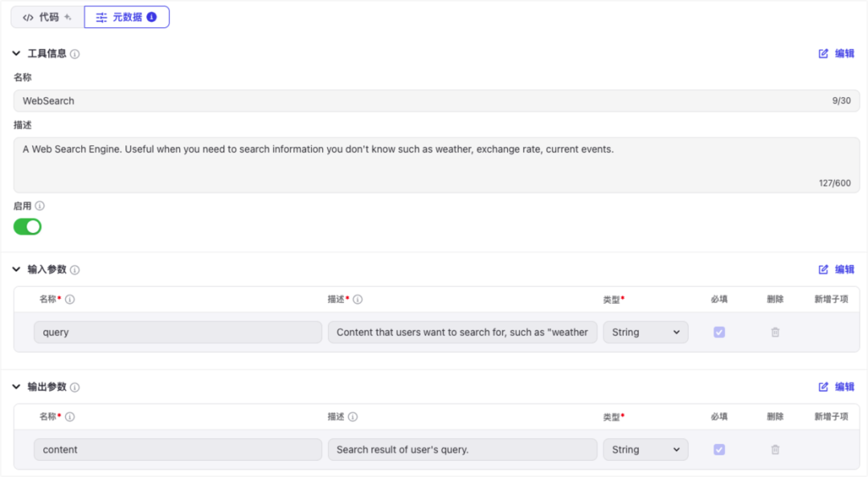Collapse the 输入参数 section
868x477 pixels.
pyautogui.click(x=17, y=270)
